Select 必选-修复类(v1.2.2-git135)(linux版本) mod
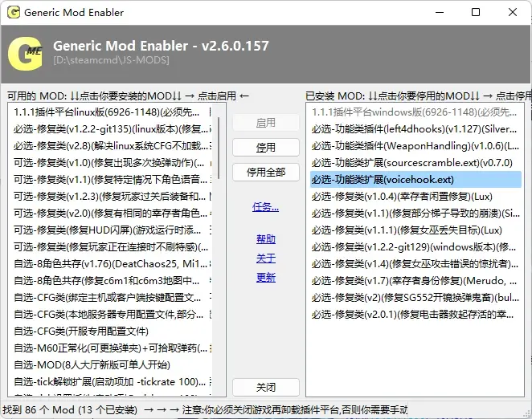The height and width of the screenshot is (419, 532). tap(110, 128)
